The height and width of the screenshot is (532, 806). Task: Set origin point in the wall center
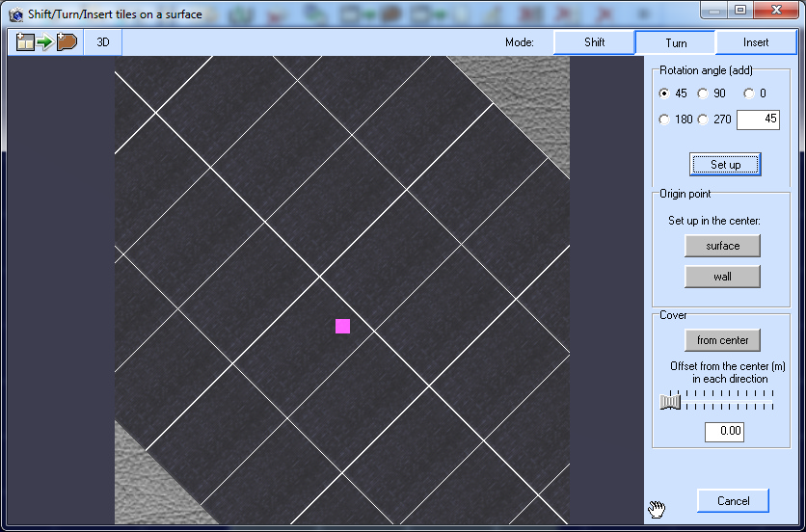pos(722,277)
